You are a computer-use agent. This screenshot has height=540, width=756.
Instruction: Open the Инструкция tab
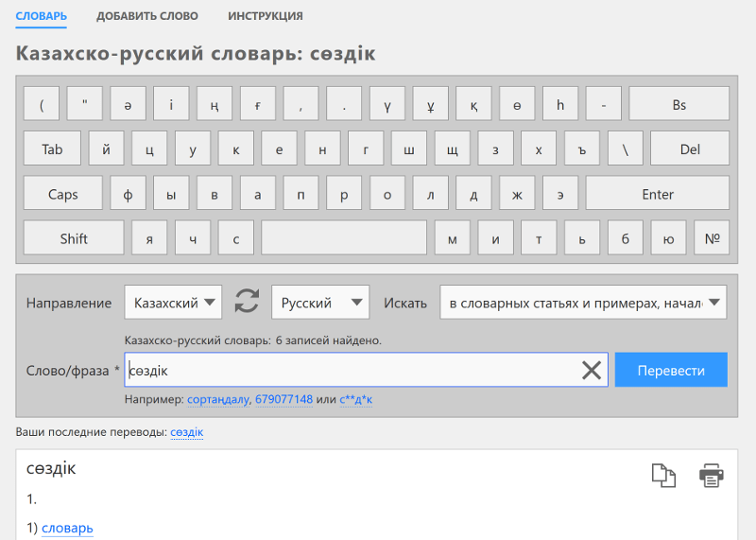pyautogui.click(x=266, y=16)
